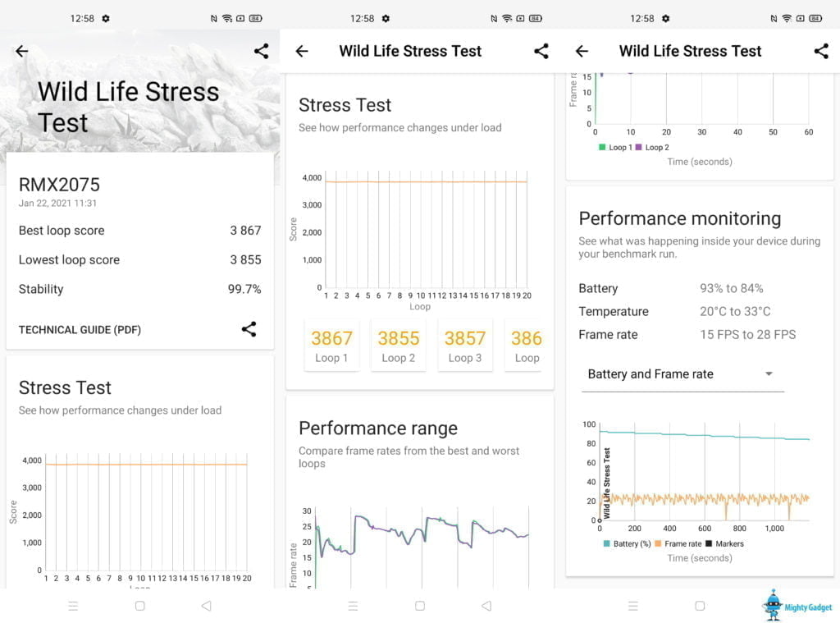The width and height of the screenshot is (840, 623).
Task: Open the Battery and Frame rate dropdown
Action: 682,374
